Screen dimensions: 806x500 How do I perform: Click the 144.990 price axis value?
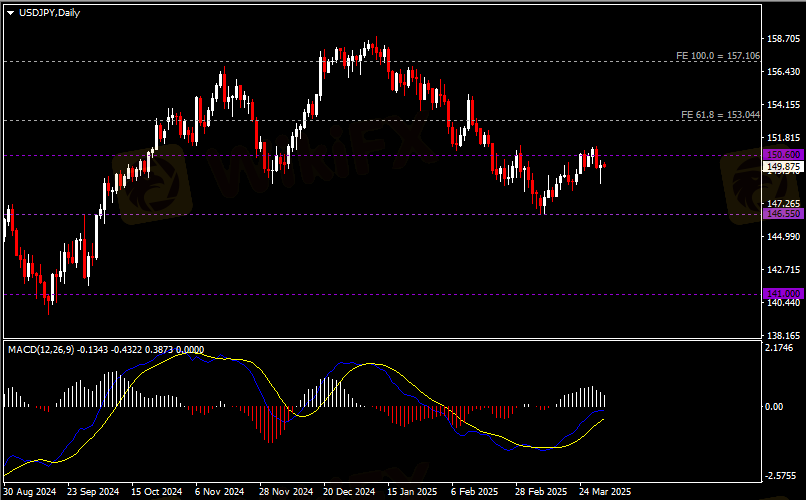point(783,237)
